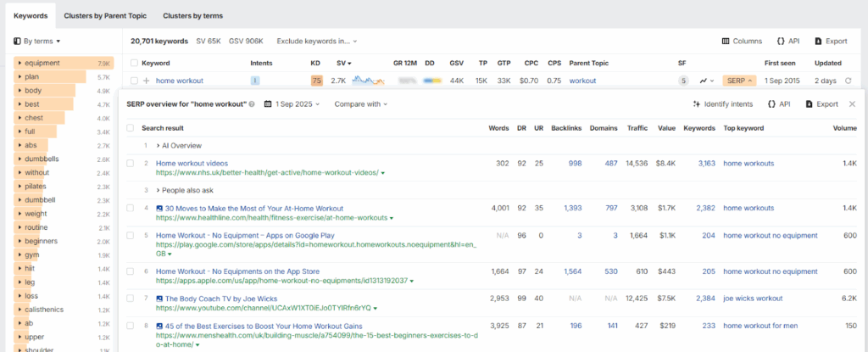Open home workout for men keyword
Viewport: 868px width, 352px height.
pyautogui.click(x=761, y=326)
